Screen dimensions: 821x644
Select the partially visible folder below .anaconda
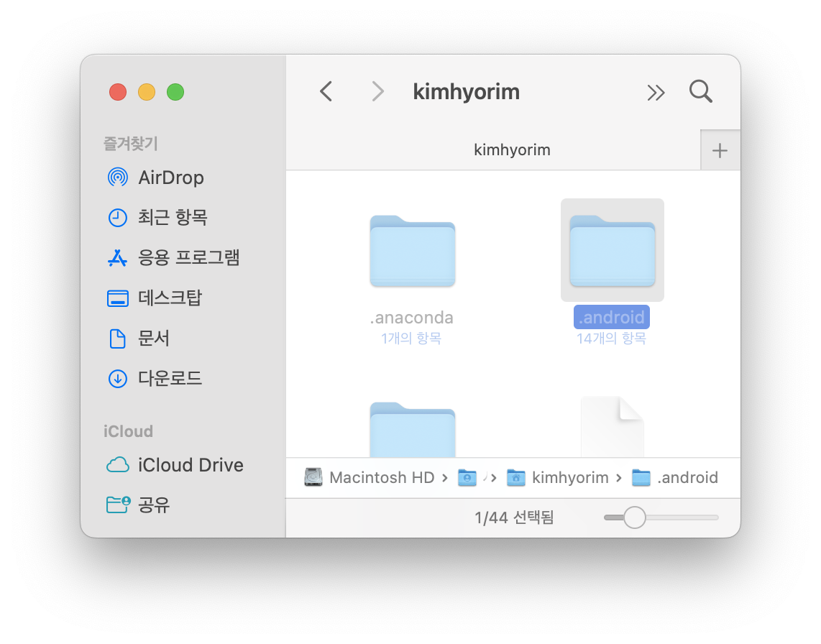coord(413,429)
